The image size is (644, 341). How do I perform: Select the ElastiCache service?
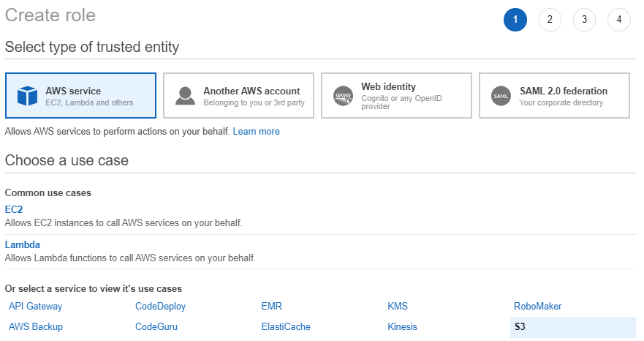pos(286,326)
